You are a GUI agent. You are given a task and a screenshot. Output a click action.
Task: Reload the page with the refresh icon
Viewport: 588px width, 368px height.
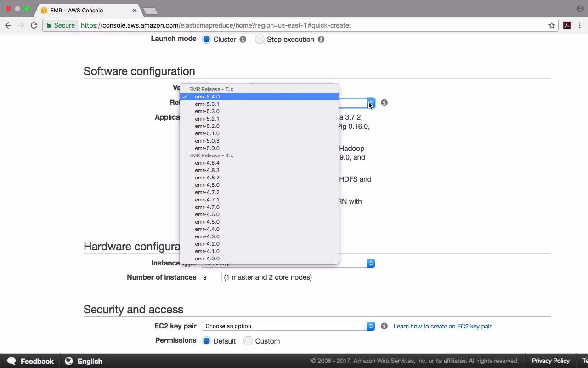[34, 25]
